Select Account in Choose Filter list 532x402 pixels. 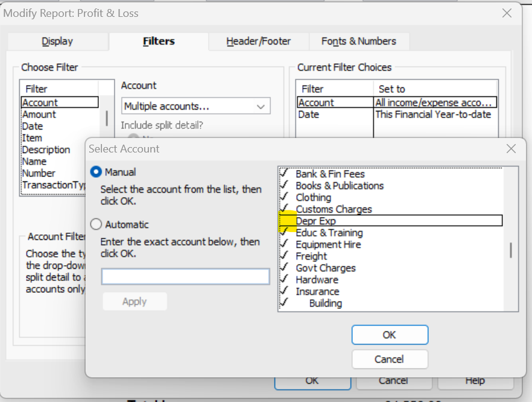[60, 102]
